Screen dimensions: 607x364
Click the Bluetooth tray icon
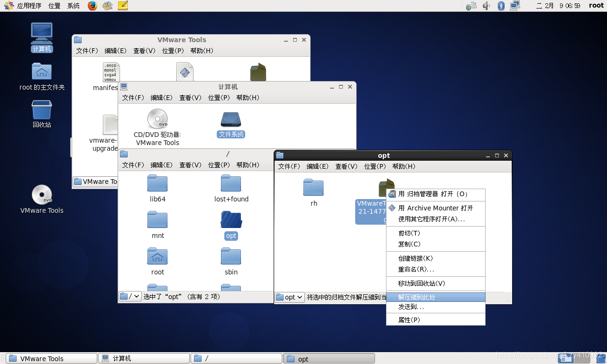coord(501,6)
